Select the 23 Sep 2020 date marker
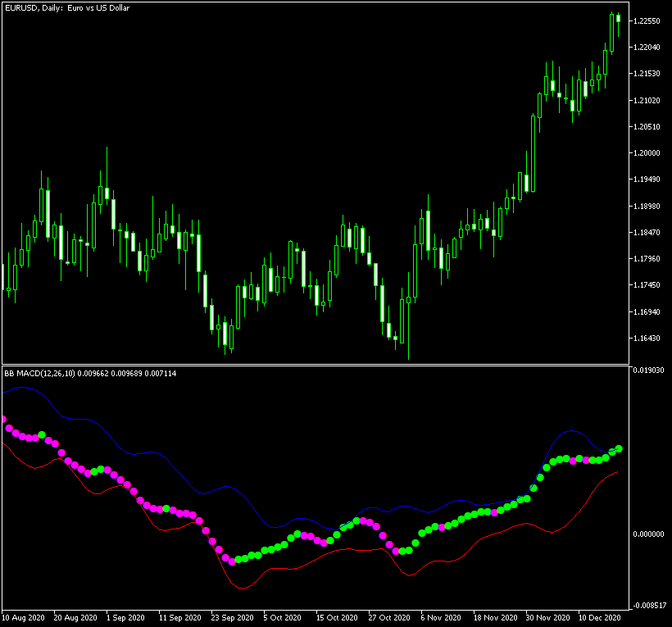Image resolution: width=672 pixels, height=627 pixels. [x=232, y=617]
